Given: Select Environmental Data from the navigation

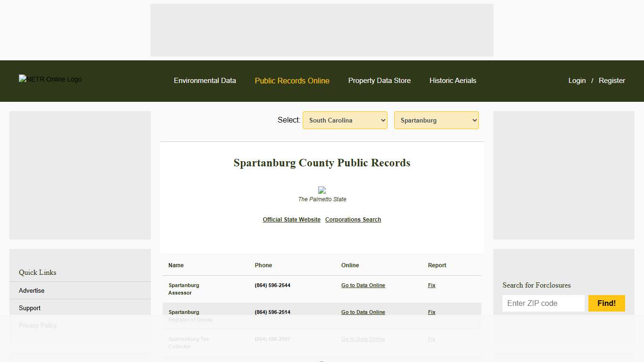Looking at the screenshot, I should point(205,81).
